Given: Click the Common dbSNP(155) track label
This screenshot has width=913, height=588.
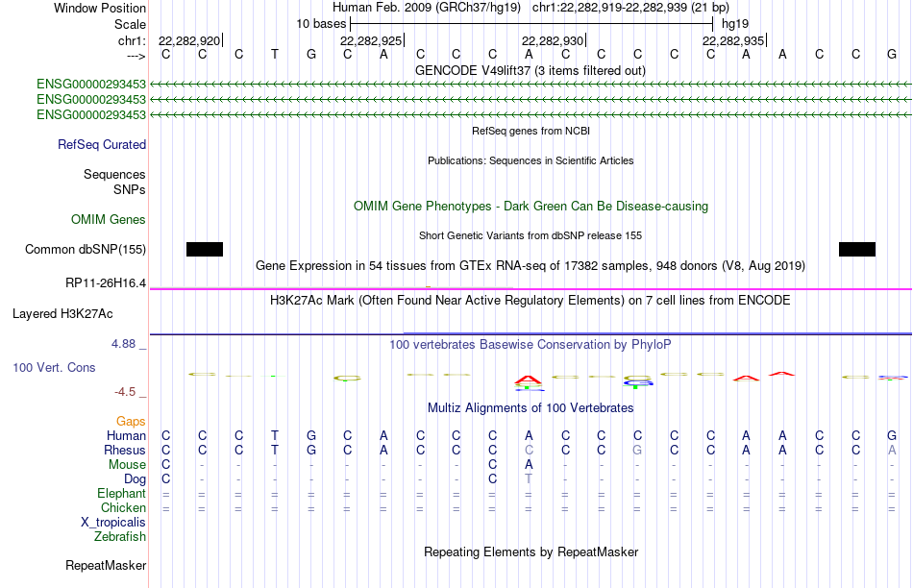Looking at the screenshot, I should coord(86,249).
